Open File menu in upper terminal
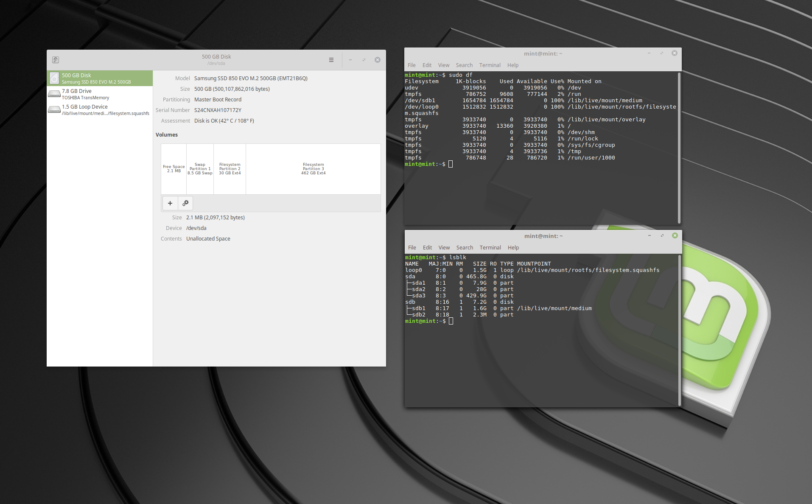This screenshot has width=812, height=504. (x=412, y=65)
